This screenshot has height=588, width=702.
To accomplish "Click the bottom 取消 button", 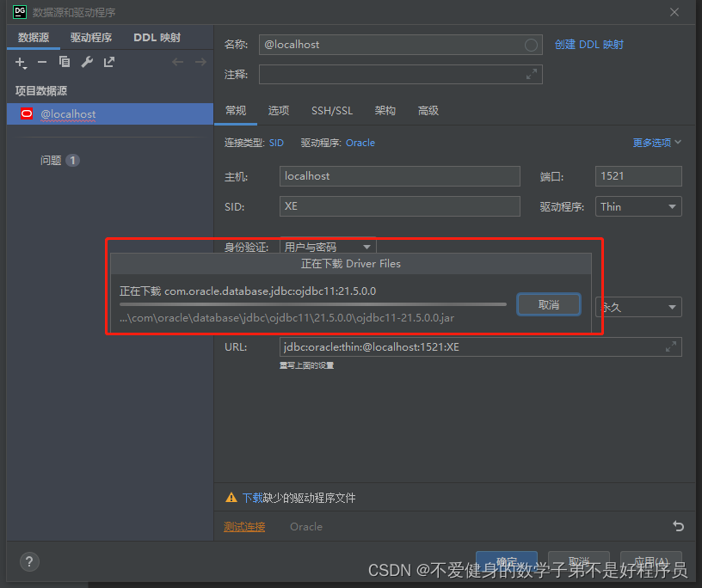I will point(578,561).
